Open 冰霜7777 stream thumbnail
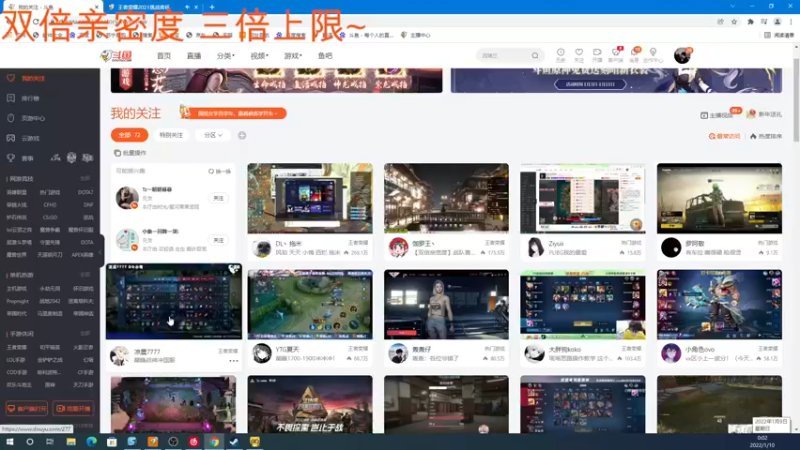Viewport: 800px width, 450px height. (x=174, y=302)
